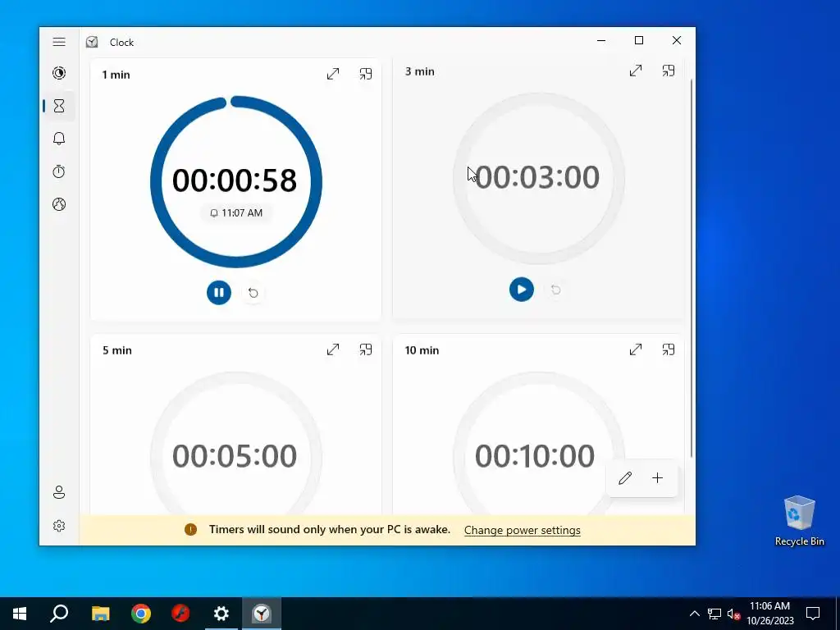Open Settings app from taskbar
This screenshot has width=840, height=630.
(221, 614)
